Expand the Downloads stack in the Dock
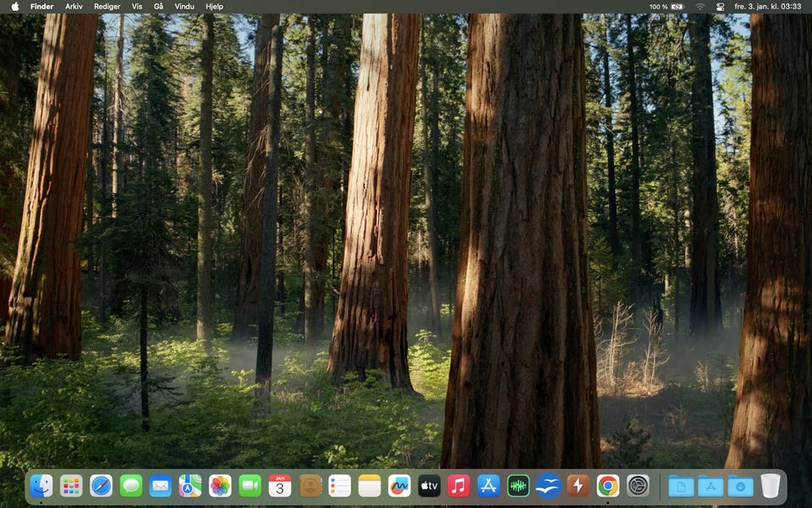Viewport: 812px width, 508px height. click(x=740, y=485)
